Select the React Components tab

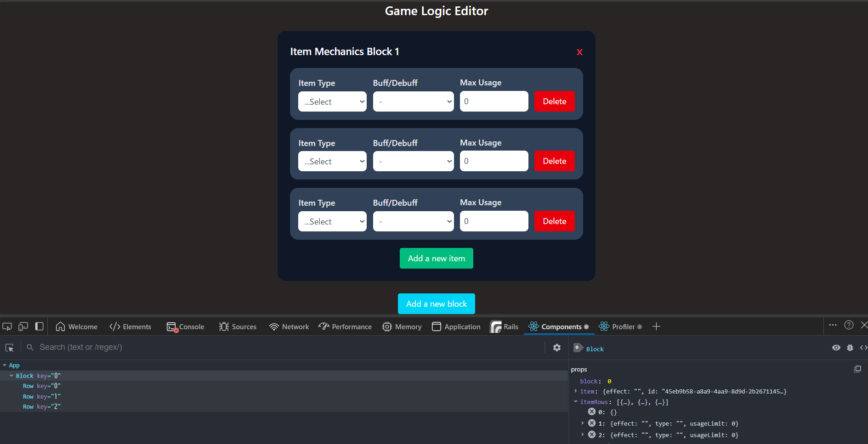559,326
